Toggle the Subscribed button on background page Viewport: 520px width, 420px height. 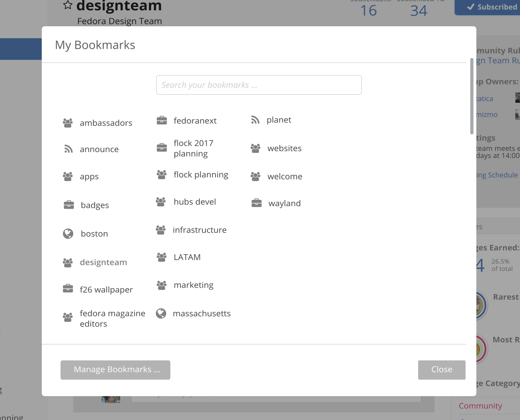click(x=487, y=8)
